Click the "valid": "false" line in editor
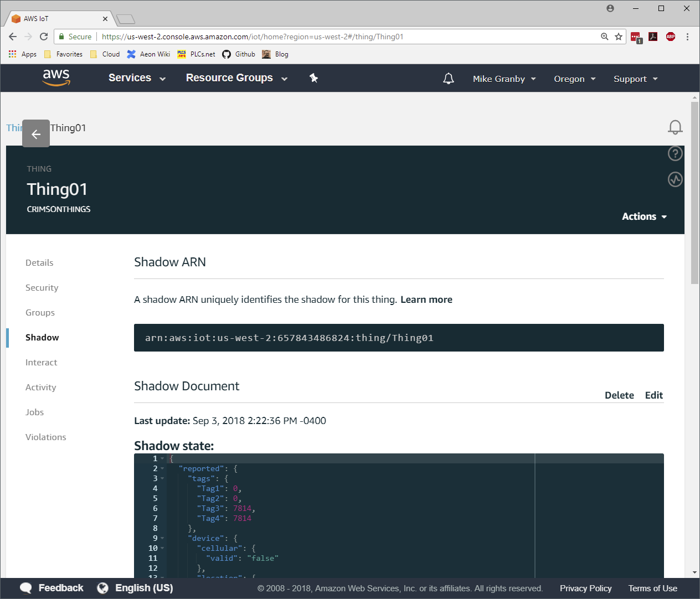 tap(242, 558)
